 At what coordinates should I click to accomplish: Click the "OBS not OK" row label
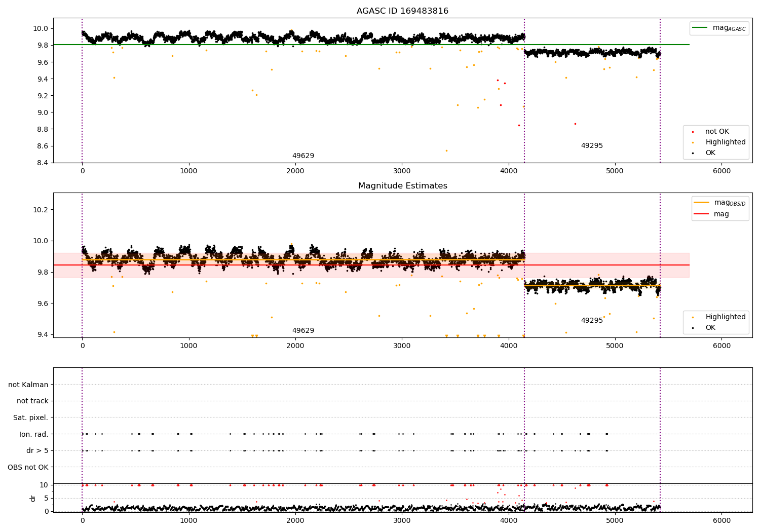pos(28,468)
